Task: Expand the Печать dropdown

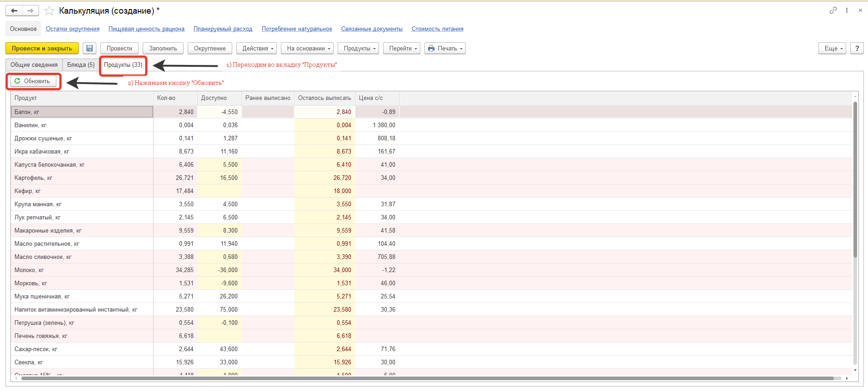Action: [x=445, y=48]
